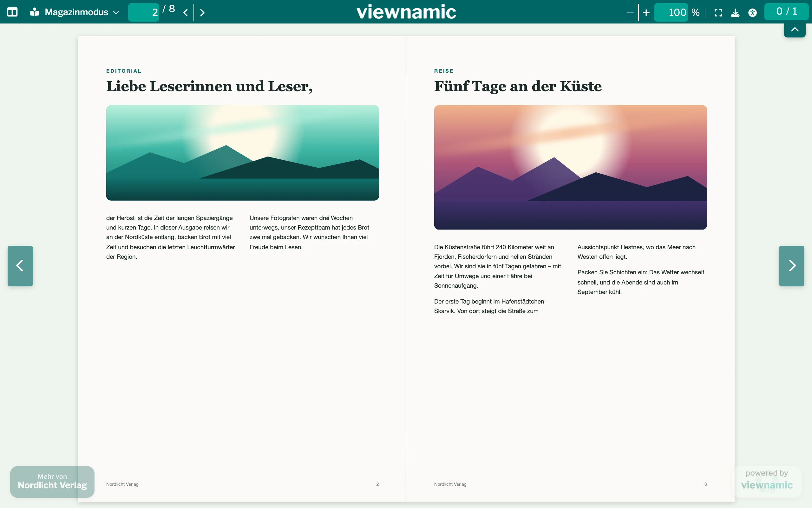Screen dimensions: 812x508
Task: Click headline Liebe Leserinnen und Leser
Action: (209, 86)
